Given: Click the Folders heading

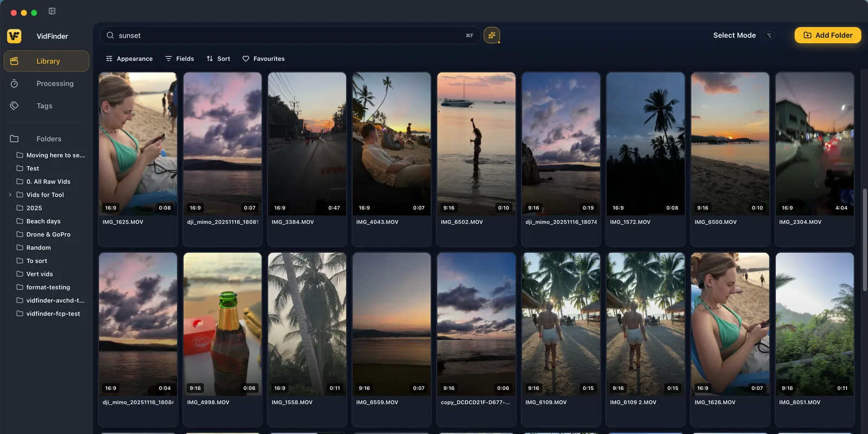Looking at the screenshot, I should pos(49,139).
